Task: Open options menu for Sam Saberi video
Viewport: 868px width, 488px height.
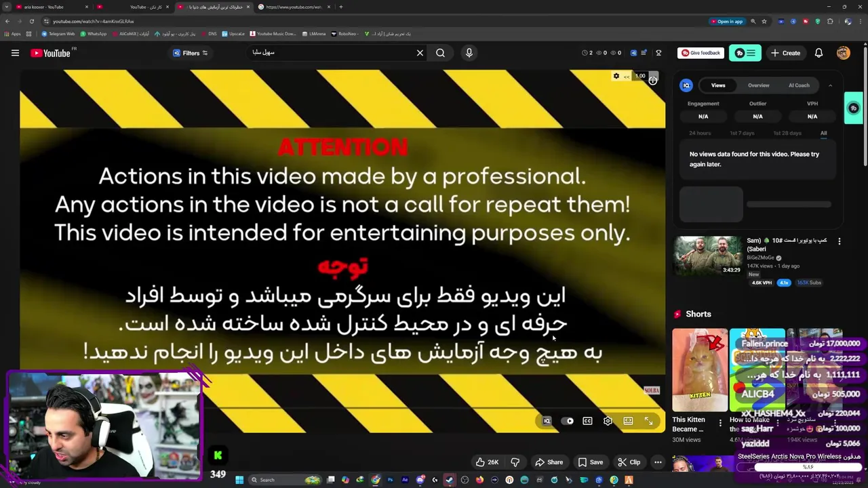Action: click(840, 241)
